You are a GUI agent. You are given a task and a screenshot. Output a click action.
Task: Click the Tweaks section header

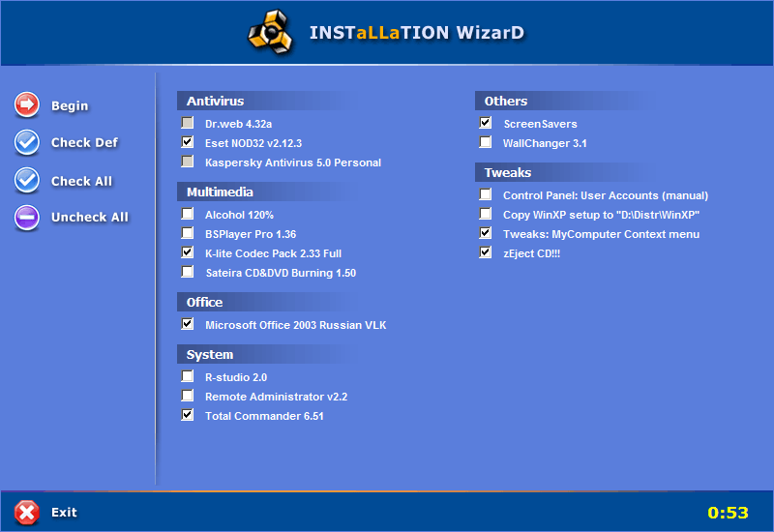(x=567, y=172)
